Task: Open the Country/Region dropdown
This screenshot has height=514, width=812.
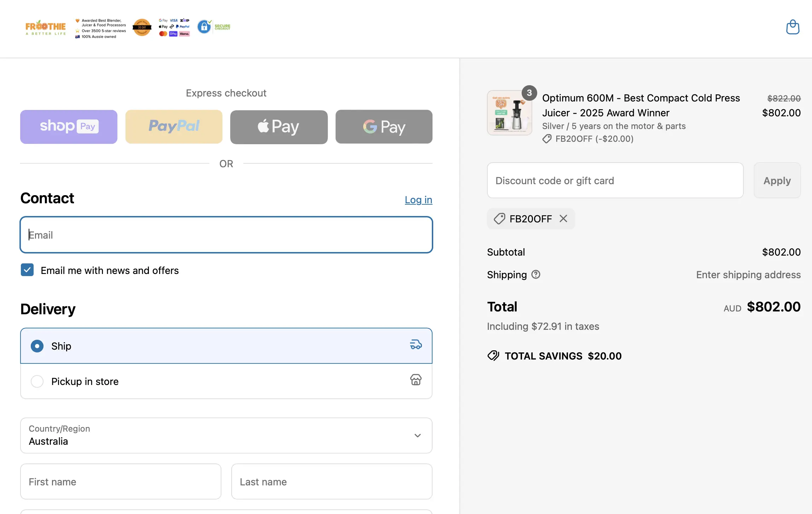Action: (226, 436)
